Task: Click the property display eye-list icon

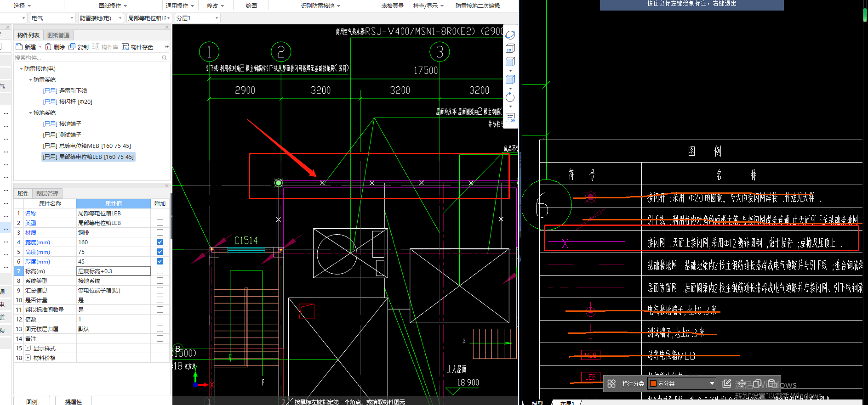Action: pos(510,118)
